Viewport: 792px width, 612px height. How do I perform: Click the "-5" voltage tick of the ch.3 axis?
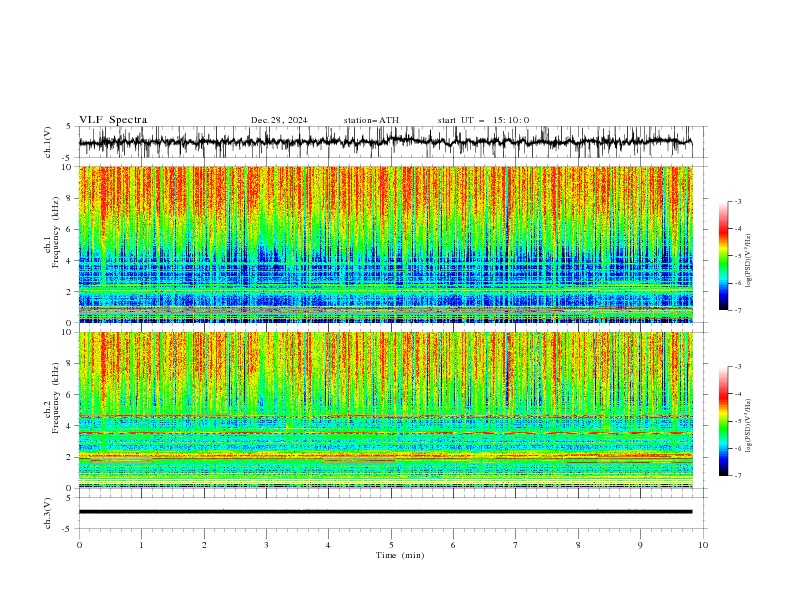pyautogui.click(x=68, y=529)
